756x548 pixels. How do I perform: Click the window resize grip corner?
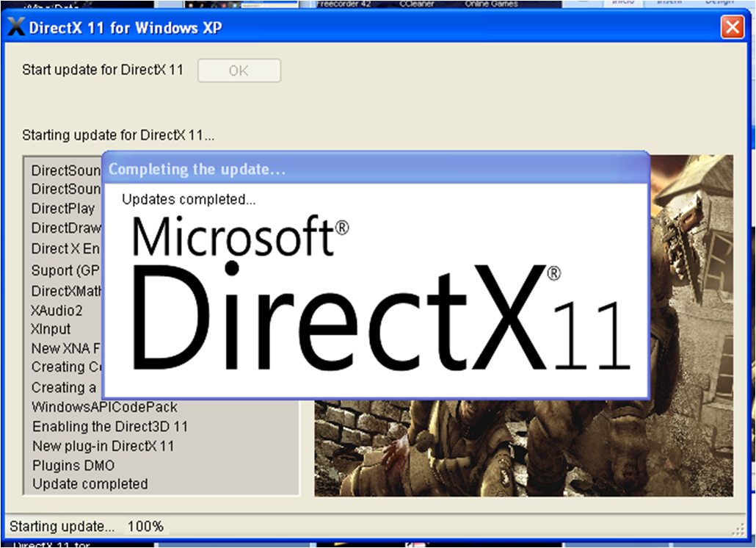coord(738,530)
